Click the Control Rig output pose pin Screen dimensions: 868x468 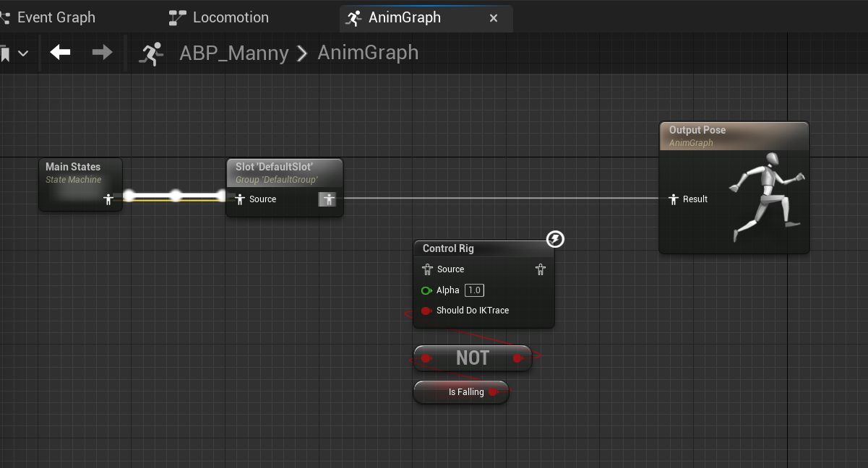pos(541,269)
